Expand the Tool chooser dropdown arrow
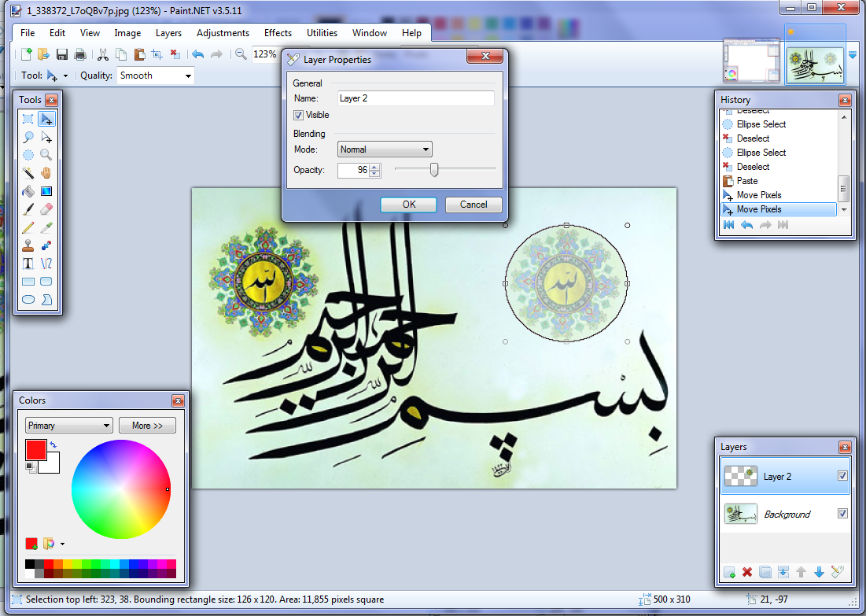866x616 pixels. (66, 76)
